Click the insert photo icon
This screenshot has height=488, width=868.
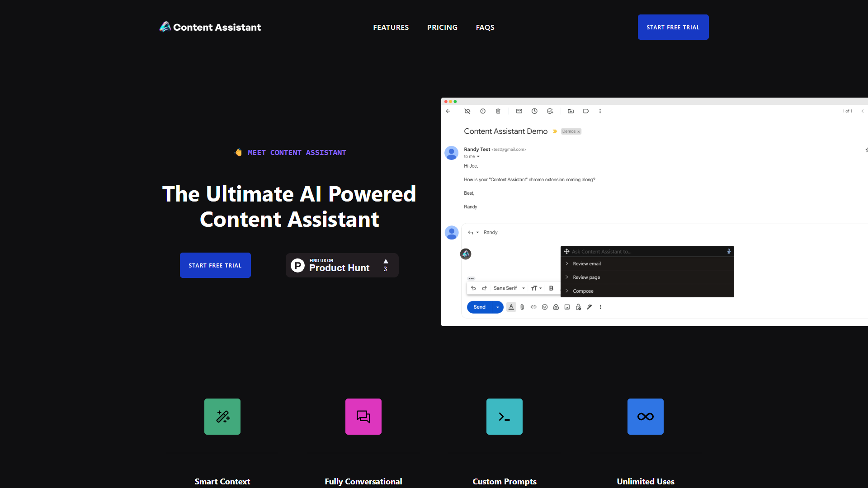[567, 307]
